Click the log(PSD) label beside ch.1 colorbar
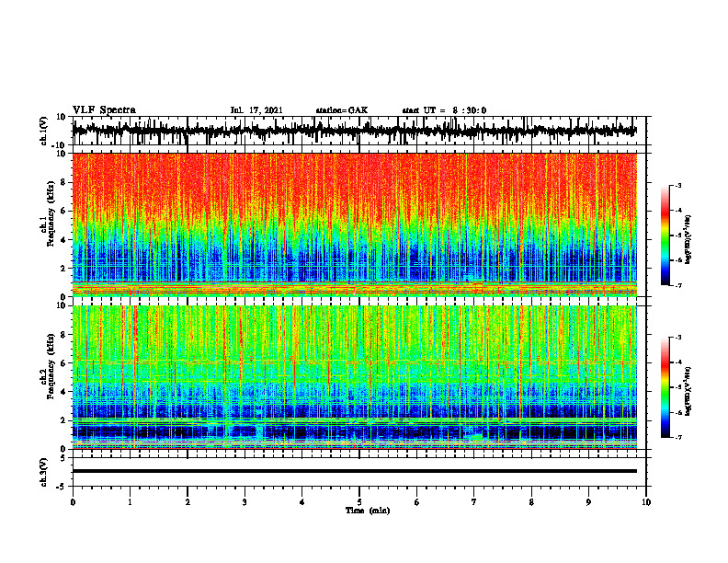Screen dimensions: 728x563 pyautogui.click(x=688, y=239)
